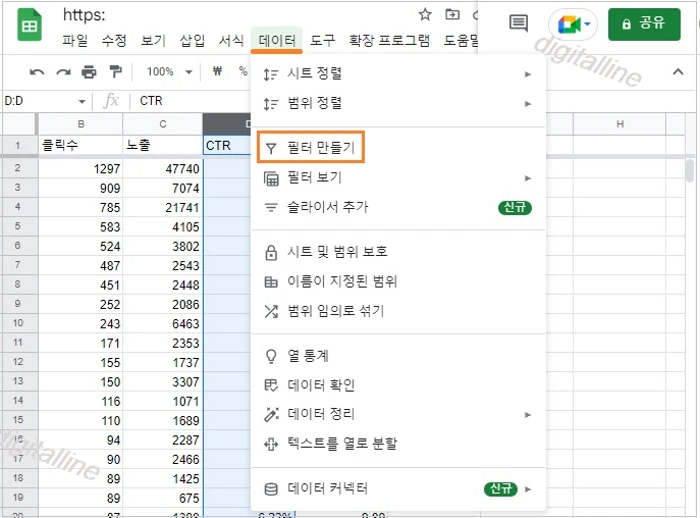Click the database icon for 데이터 커넥터

[271, 489]
